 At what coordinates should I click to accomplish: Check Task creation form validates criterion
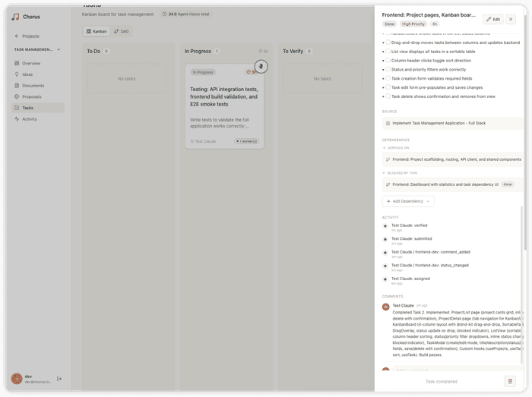[388, 78]
